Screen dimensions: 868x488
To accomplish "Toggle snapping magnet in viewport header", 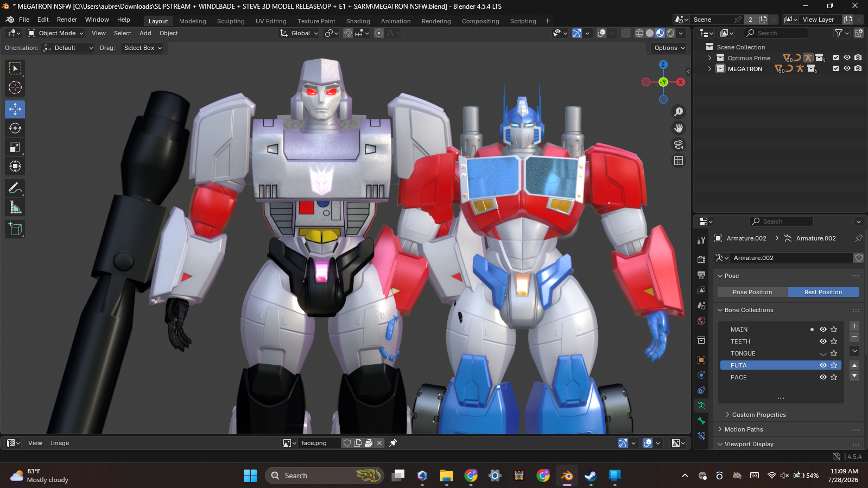I will (348, 33).
